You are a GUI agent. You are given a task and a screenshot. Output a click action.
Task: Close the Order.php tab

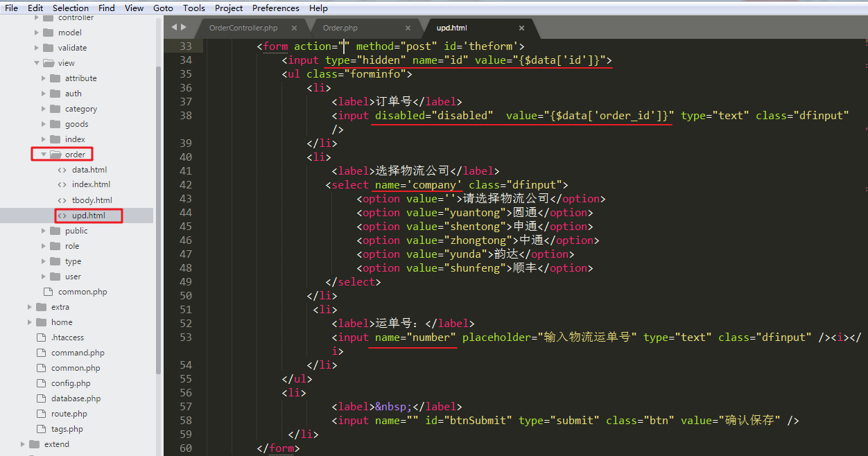tap(408, 28)
